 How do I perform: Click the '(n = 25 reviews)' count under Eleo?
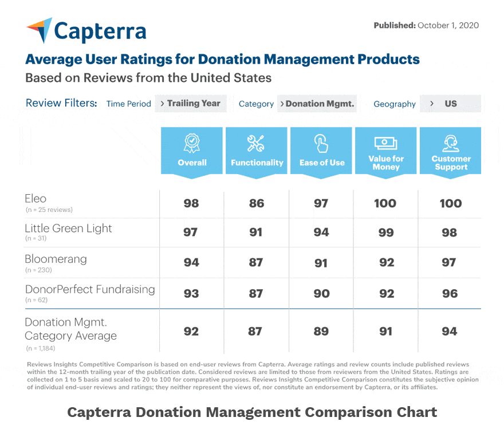coord(49,210)
